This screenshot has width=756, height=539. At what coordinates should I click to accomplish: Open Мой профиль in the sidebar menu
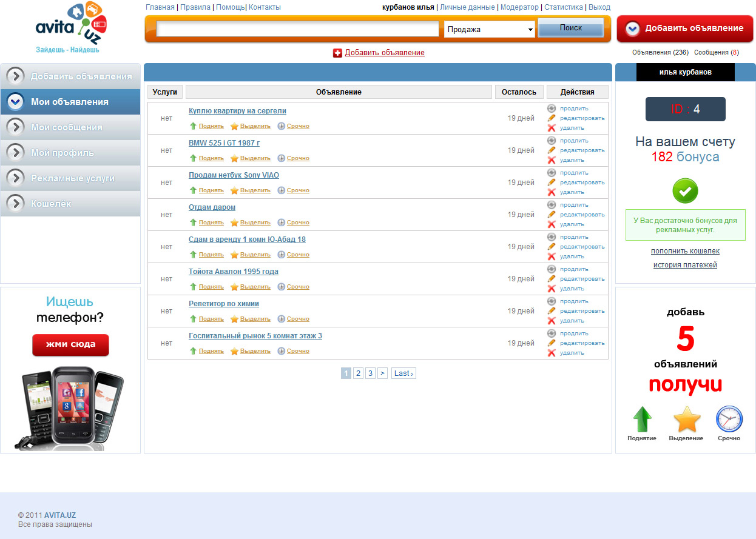point(70,153)
